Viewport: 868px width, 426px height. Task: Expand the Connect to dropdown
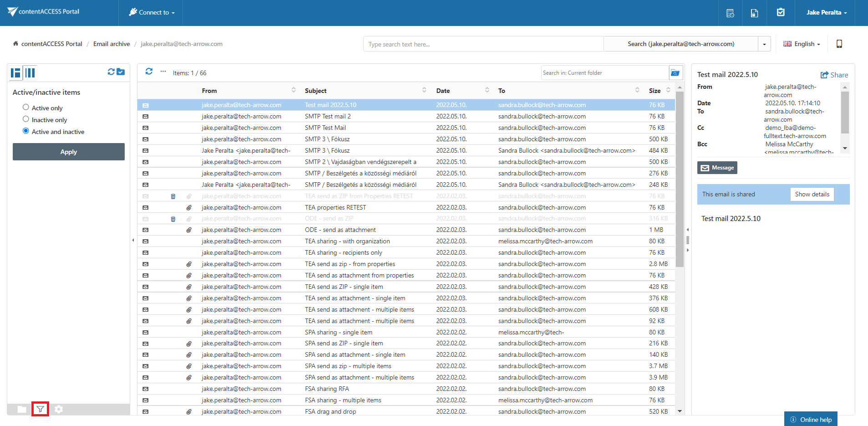click(152, 13)
